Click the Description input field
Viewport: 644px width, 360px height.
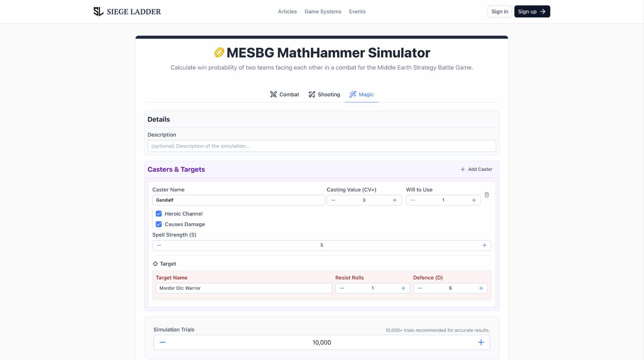point(321,146)
